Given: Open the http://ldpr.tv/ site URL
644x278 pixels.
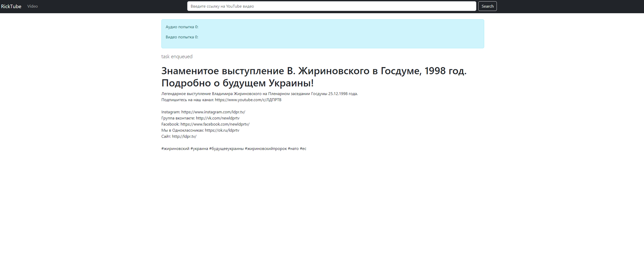Looking at the screenshot, I should click(x=184, y=137).
